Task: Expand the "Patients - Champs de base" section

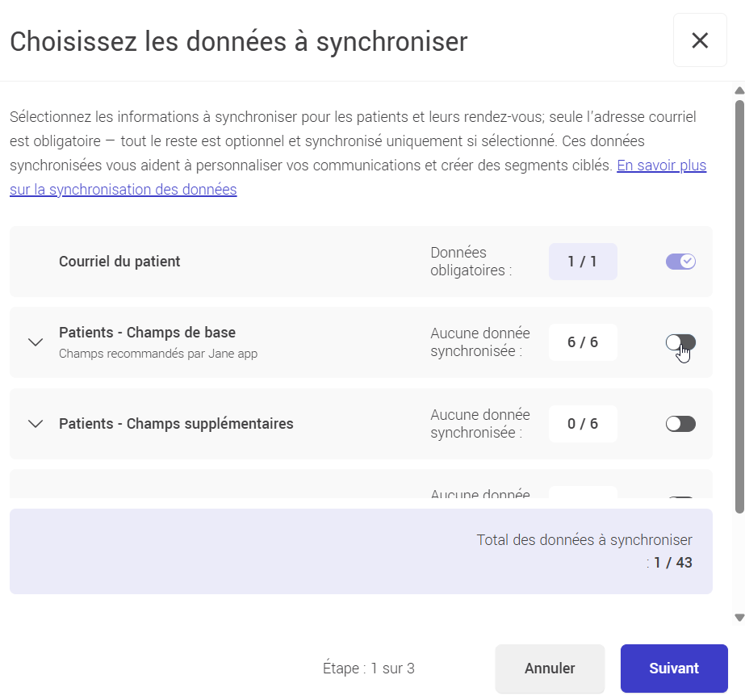Action: point(35,342)
